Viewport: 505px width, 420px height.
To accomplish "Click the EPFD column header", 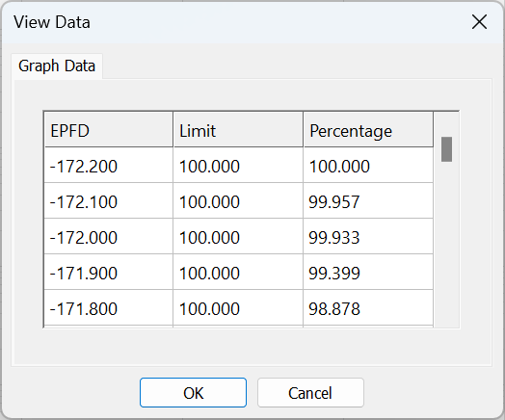I will 109,130.
